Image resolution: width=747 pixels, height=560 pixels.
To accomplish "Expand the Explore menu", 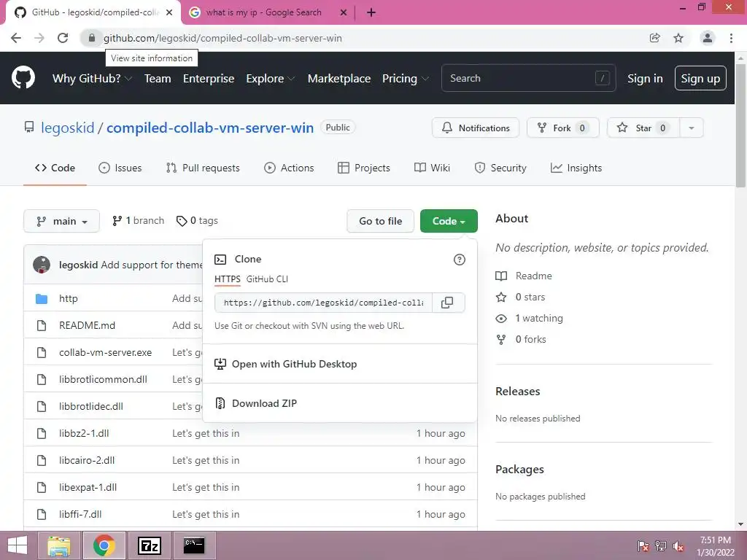I will tap(270, 78).
